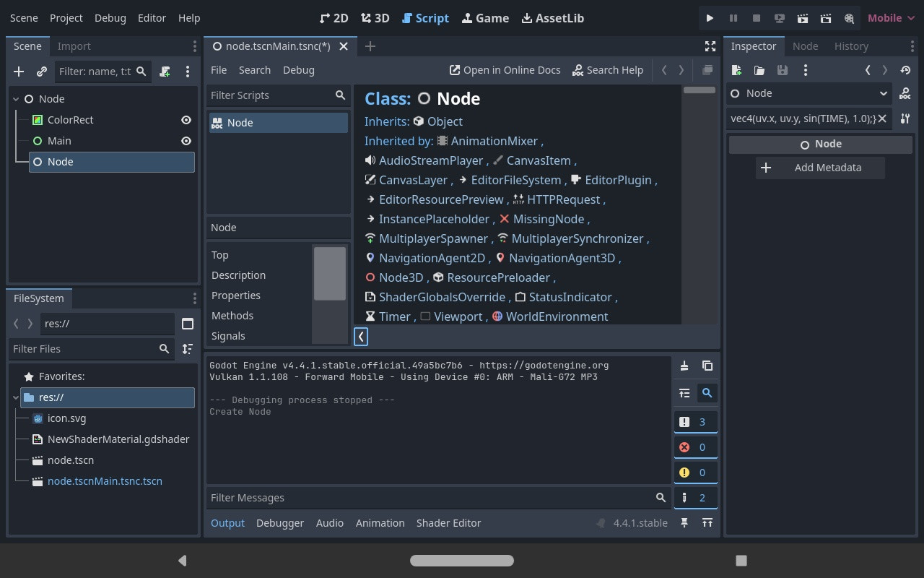Viewport: 924px width, 578px height.
Task: Open Inspector dock options menu
Action: 912,46
